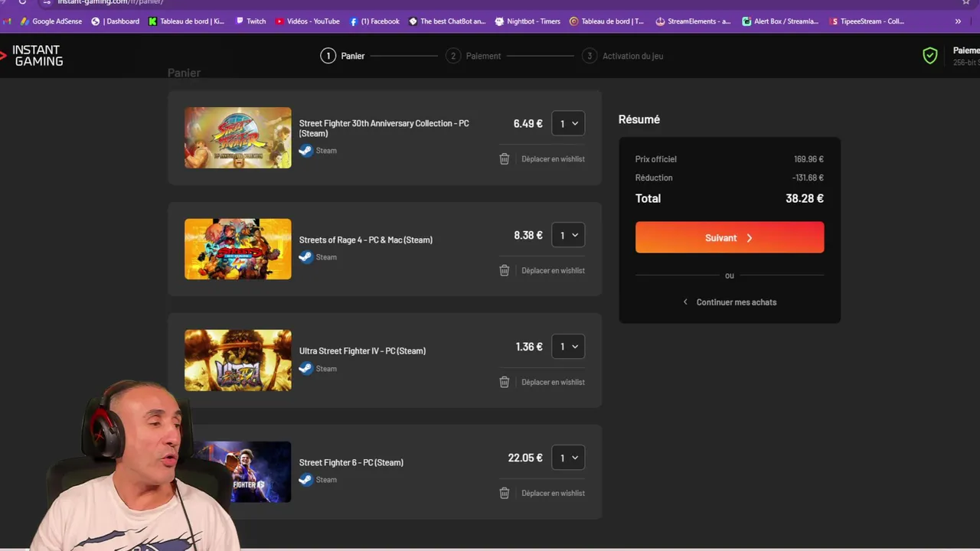Open The best ChatBot bookmark
The width and height of the screenshot is (980, 551).
(447, 21)
